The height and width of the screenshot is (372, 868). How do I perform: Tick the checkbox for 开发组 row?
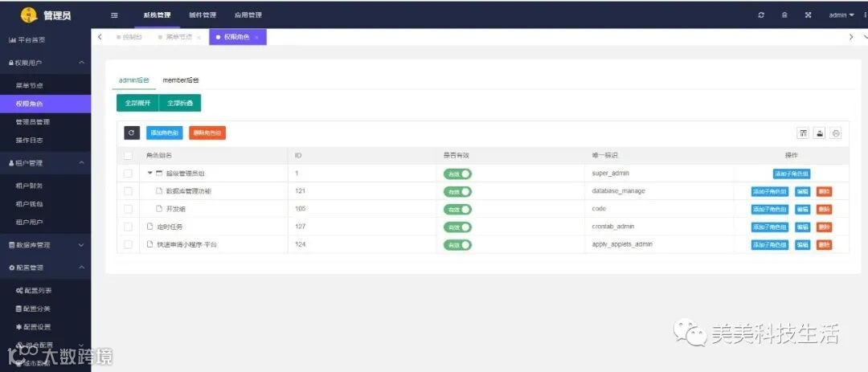point(128,209)
